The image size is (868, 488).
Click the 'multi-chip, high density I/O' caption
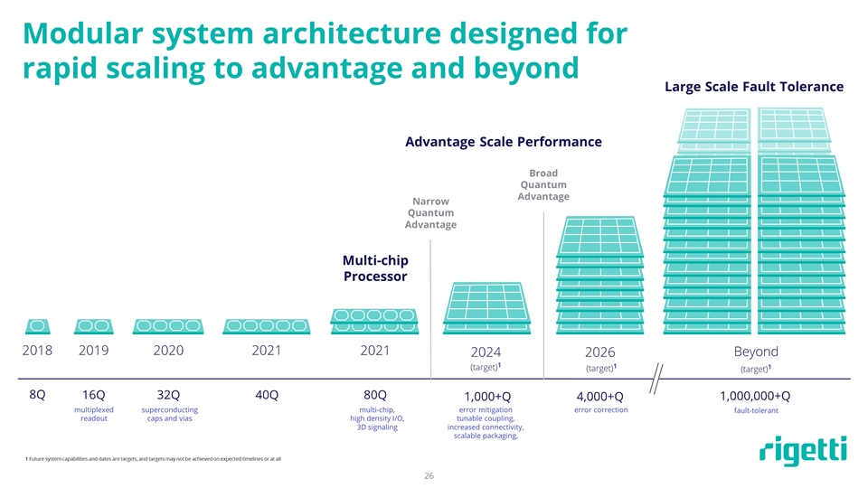click(377, 418)
